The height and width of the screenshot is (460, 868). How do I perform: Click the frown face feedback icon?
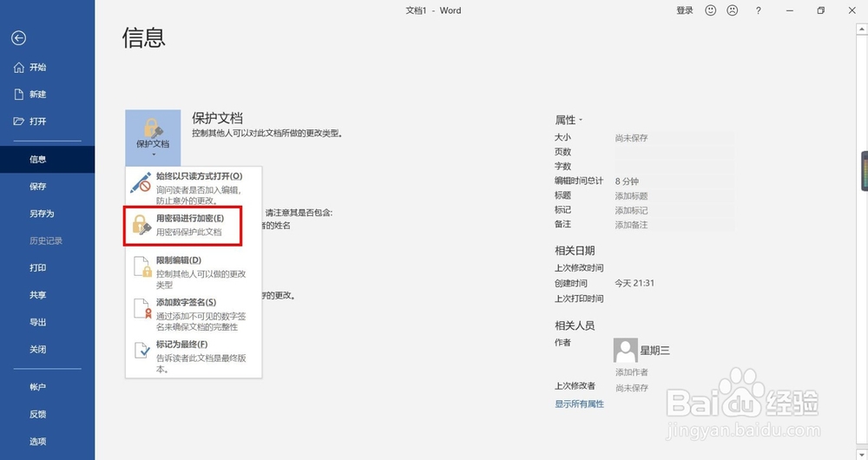(733, 10)
